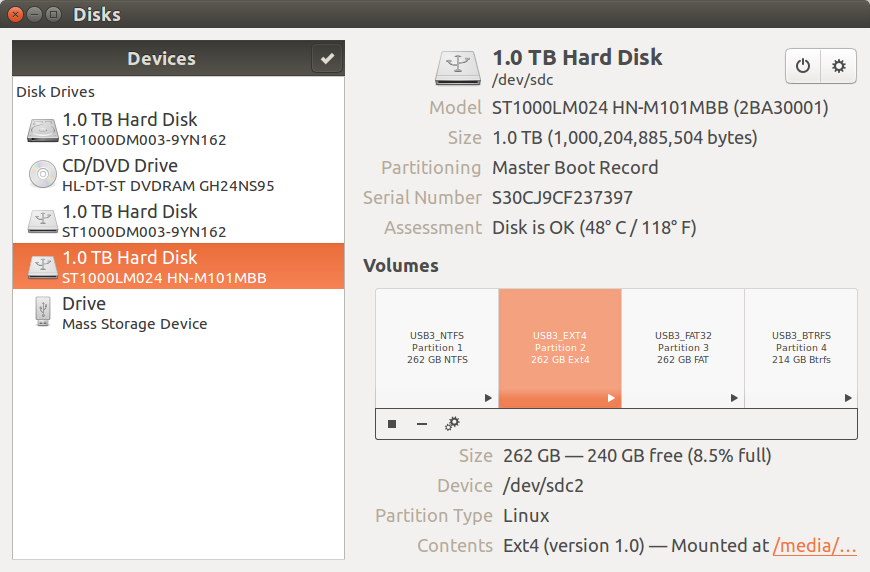870x572 pixels.
Task: Select the USB3_BTRFS Partition 4 volume
Action: (801, 348)
